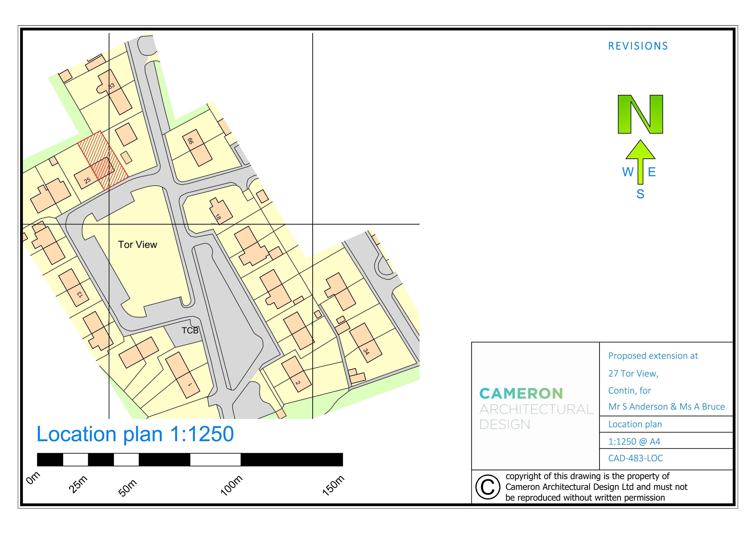Image resolution: width=756 pixels, height=534 pixels.
Task: Click the 'ARCHITECTURAL' logo word
Action: 536,409
